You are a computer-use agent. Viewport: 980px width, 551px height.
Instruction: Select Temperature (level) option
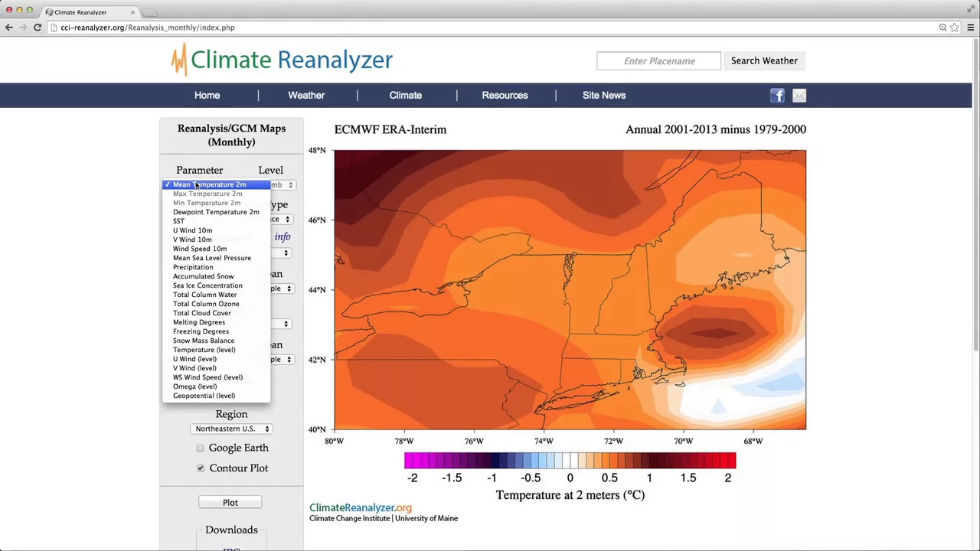tap(216, 350)
